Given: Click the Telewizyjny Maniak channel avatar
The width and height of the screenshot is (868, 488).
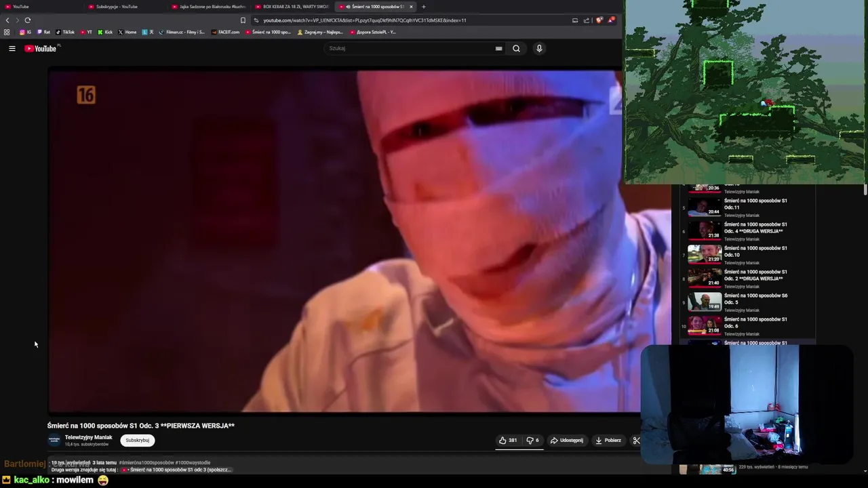Looking at the screenshot, I should (x=54, y=441).
